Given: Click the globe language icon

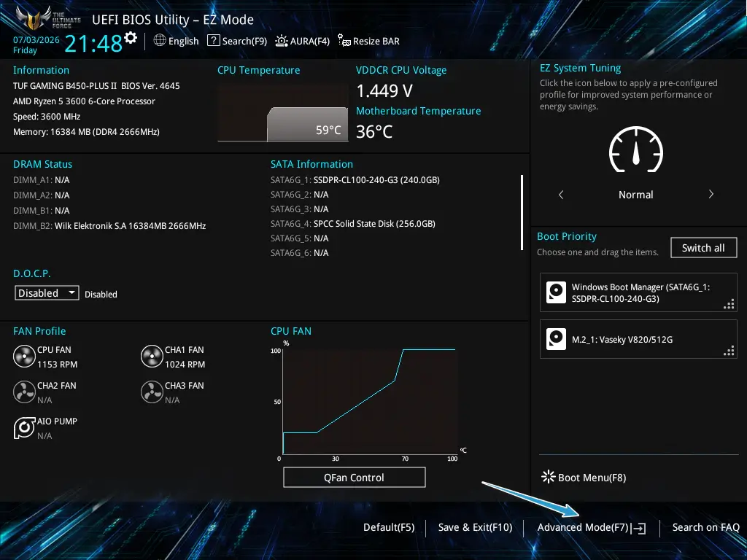Looking at the screenshot, I should click(160, 41).
